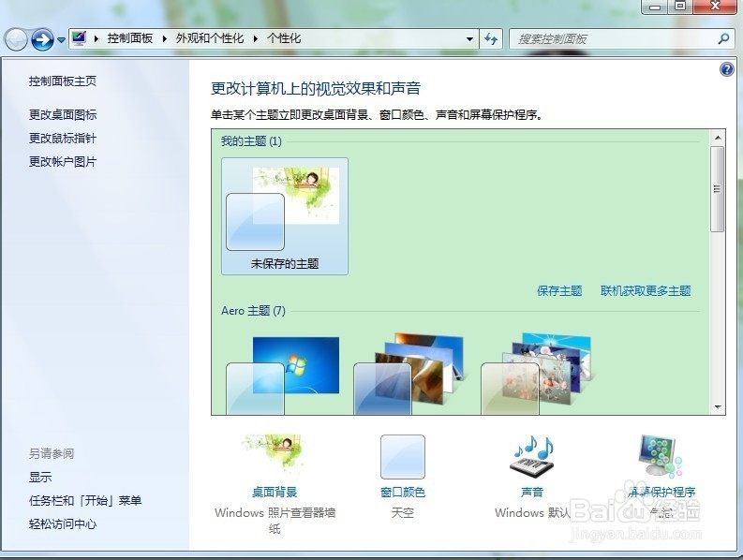Select the 个性化 breadcrumb
743x560 pixels.
click(284, 38)
